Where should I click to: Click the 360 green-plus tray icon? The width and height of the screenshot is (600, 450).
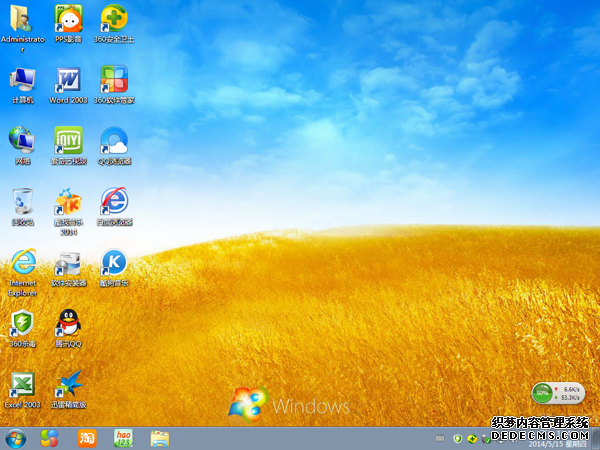point(472,439)
